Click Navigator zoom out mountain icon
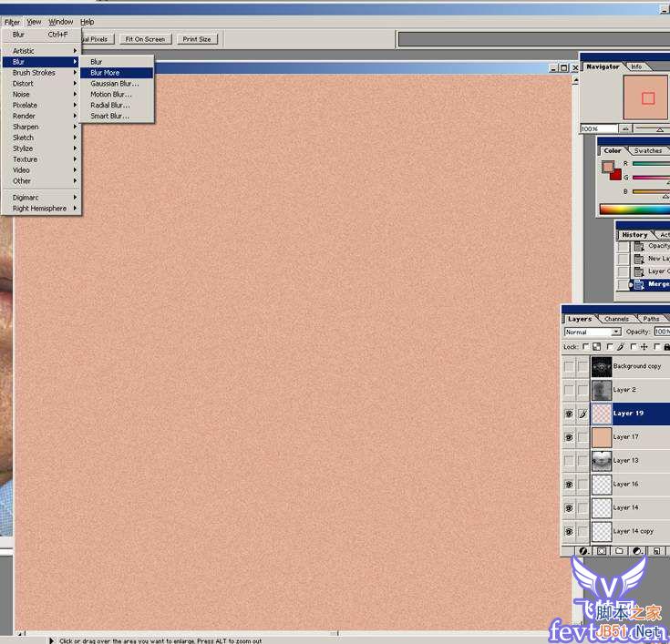 [625, 128]
